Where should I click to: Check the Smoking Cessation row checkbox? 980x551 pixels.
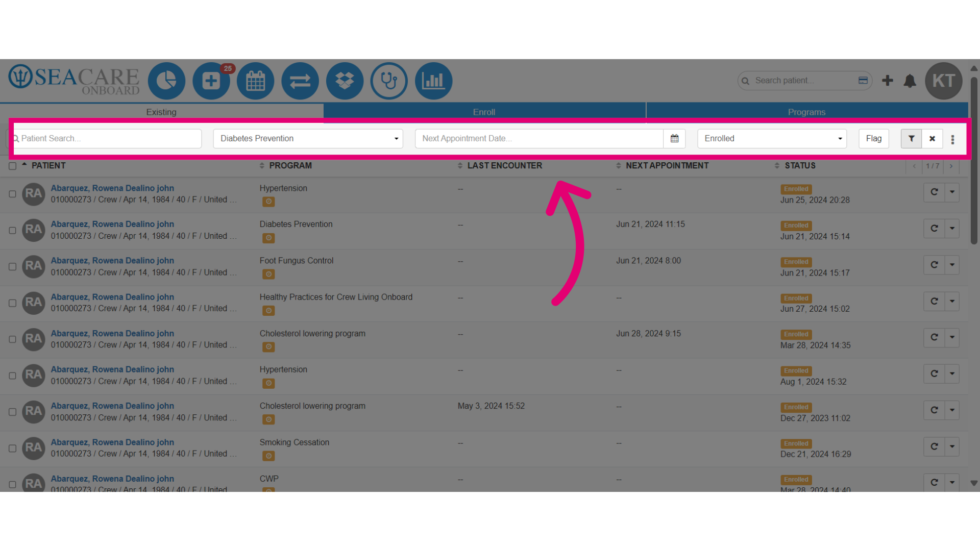point(12,448)
